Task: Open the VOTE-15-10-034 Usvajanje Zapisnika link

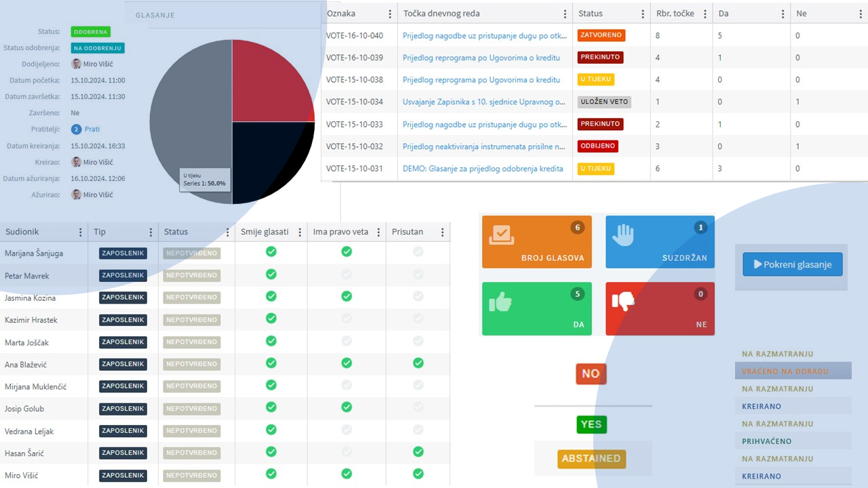Action: click(484, 102)
